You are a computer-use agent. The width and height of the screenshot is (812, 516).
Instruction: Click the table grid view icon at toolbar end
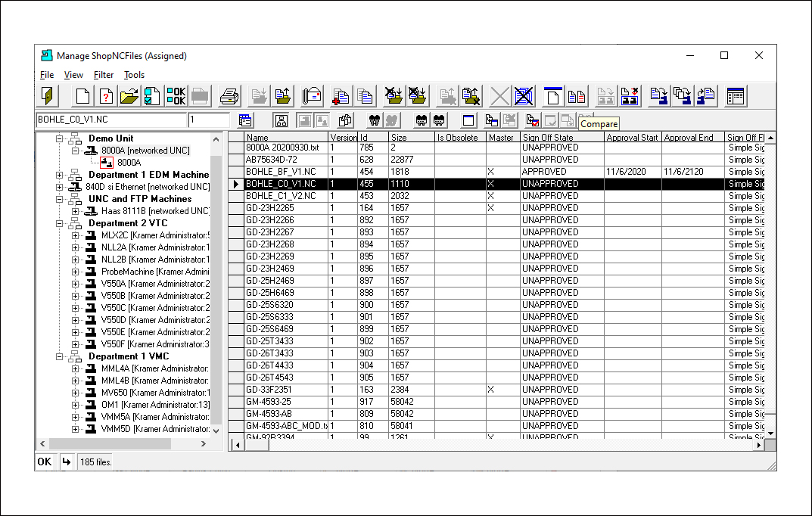click(736, 96)
